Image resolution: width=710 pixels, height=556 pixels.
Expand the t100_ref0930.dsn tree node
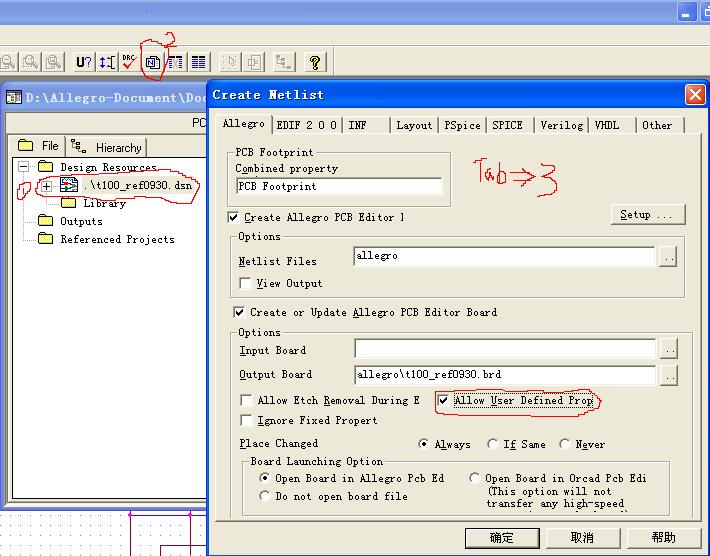pyautogui.click(x=46, y=186)
